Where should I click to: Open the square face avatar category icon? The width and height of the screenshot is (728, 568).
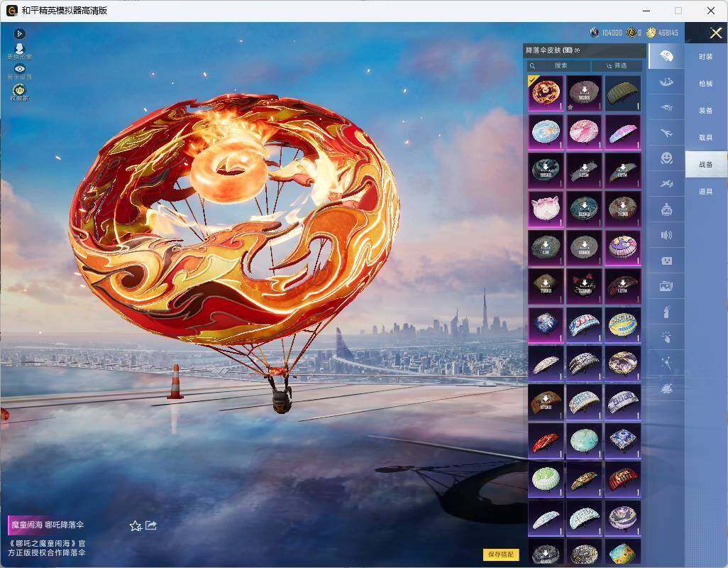click(666, 261)
